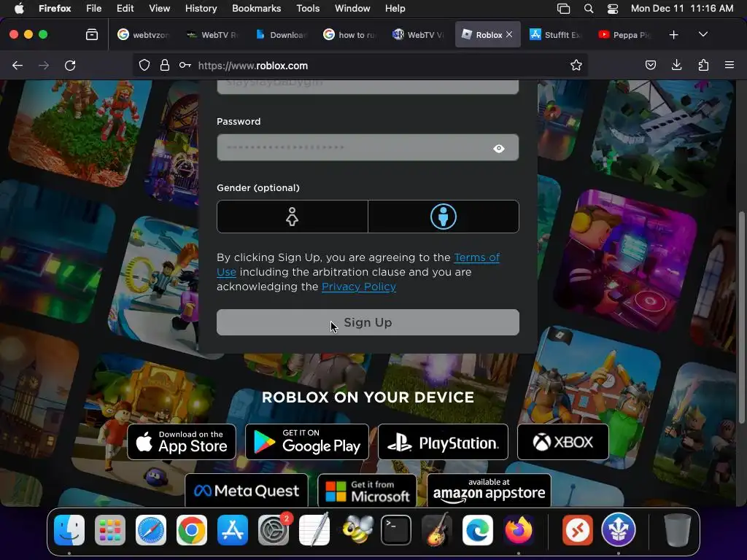
Task: Open the Edit menu
Action: (x=125, y=9)
